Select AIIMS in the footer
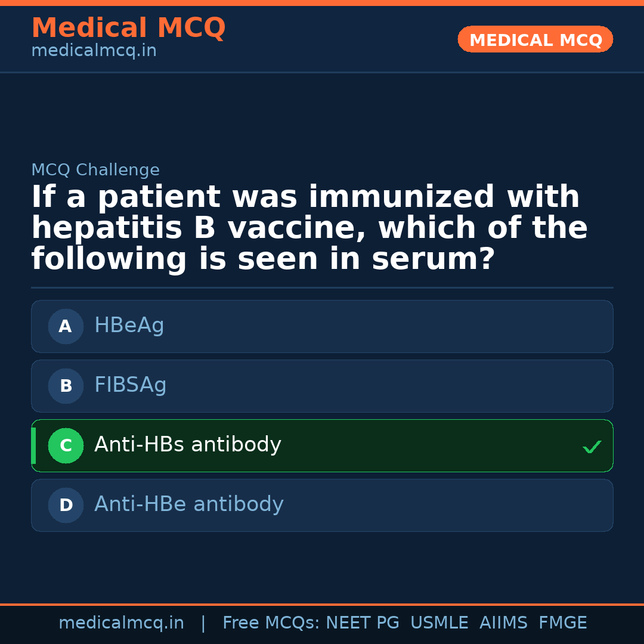The height and width of the screenshot is (644, 644). [x=503, y=623]
